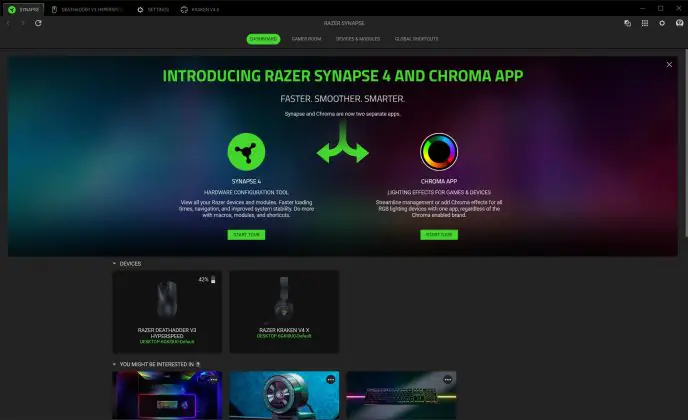The height and width of the screenshot is (420, 688).
Task: Open the Devices & Modules section
Action: (358, 39)
